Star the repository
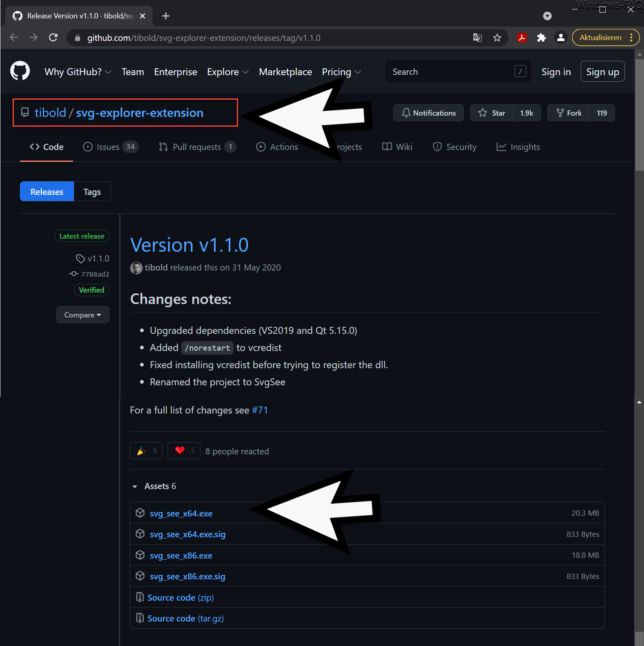Viewport: 644px width, 646px height. click(x=492, y=113)
